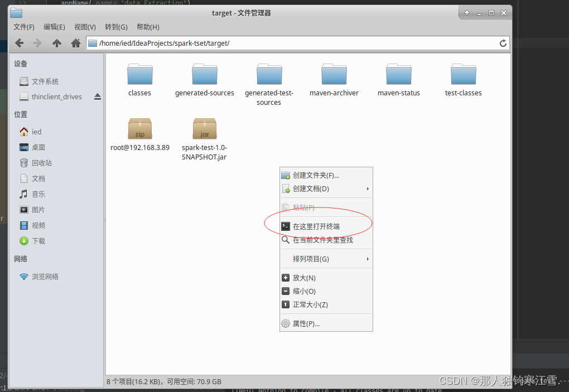The width and height of the screenshot is (569, 392).
Task: Open the 视图(V) menu
Action: (x=85, y=27)
